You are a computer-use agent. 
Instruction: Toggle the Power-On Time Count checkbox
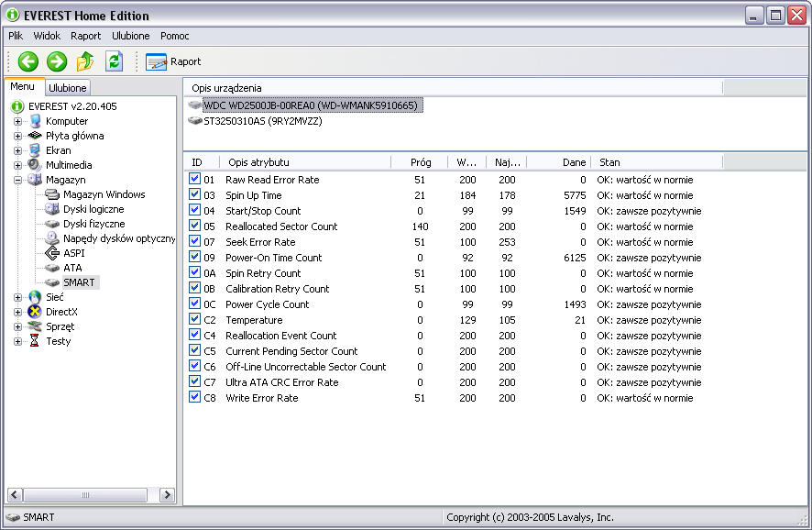(x=194, y=257)
